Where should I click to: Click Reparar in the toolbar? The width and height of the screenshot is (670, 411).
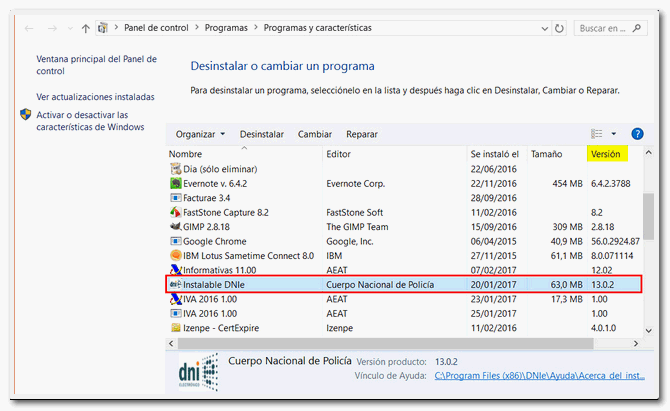click(x=362, y=134)
